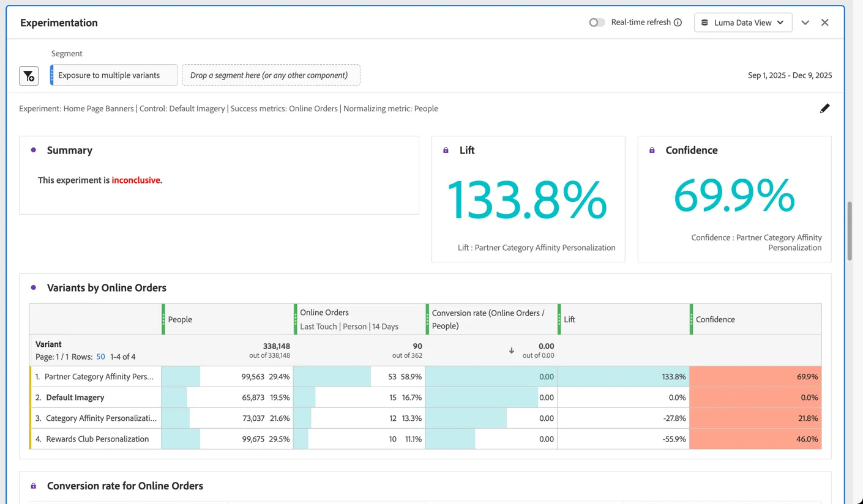This screenshot has width=863, height=504.
Task: Toggle the Real-time refresh switch
Action: [x=597, y=23]
